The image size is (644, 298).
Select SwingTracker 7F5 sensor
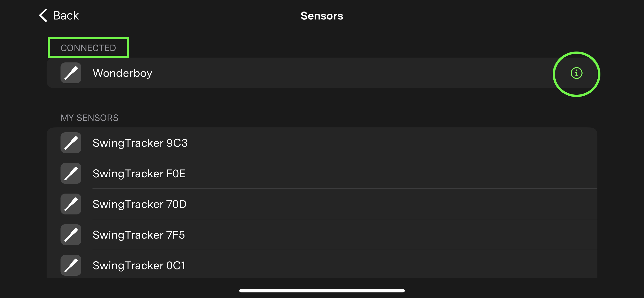[x=322, y=234]
